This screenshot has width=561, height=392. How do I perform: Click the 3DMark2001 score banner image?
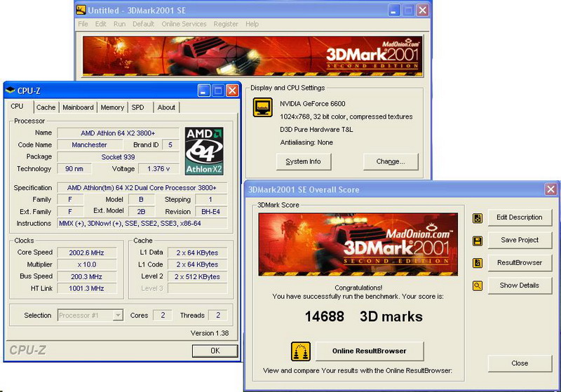(358, 245)
